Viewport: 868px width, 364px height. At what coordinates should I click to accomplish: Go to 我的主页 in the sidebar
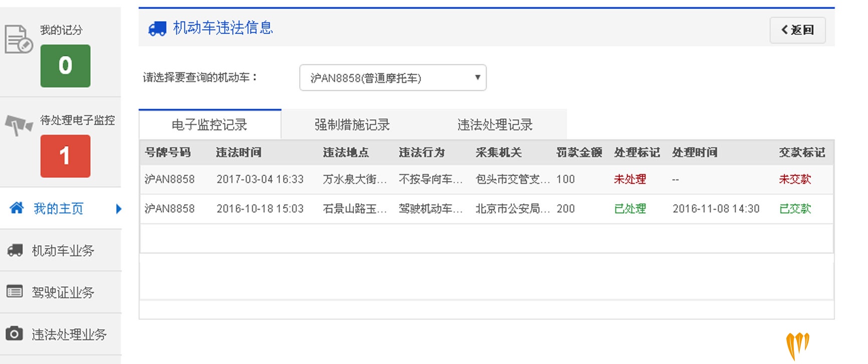point(59,209)
